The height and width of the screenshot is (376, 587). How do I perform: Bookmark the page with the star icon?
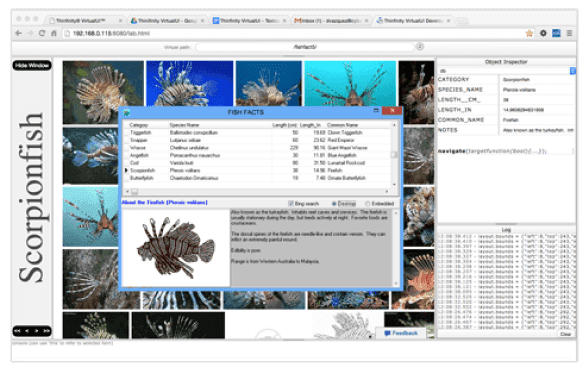(x=529, y=33)
